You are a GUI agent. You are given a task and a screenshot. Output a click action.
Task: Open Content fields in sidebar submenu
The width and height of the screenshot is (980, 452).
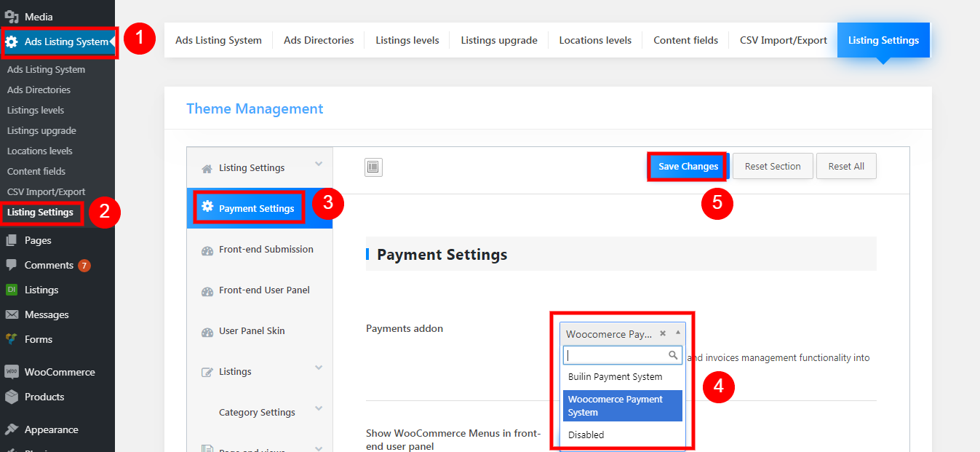pos(36,172)
